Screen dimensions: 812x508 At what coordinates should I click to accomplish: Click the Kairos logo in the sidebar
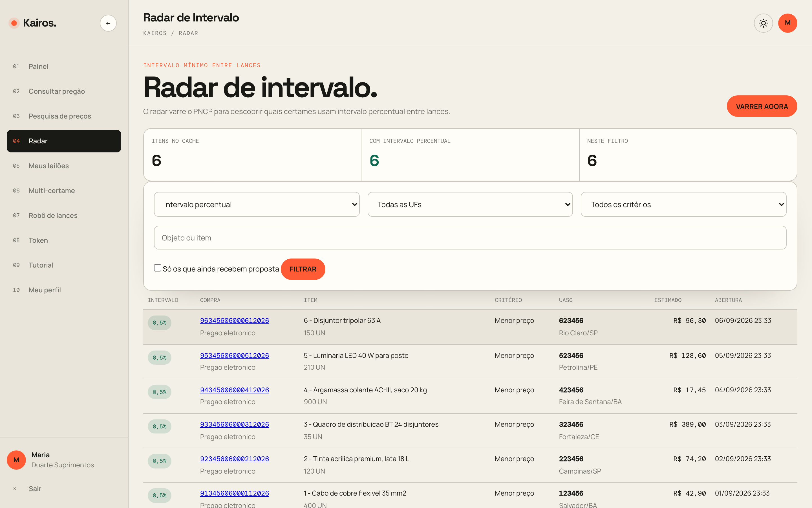coord(32,23)
